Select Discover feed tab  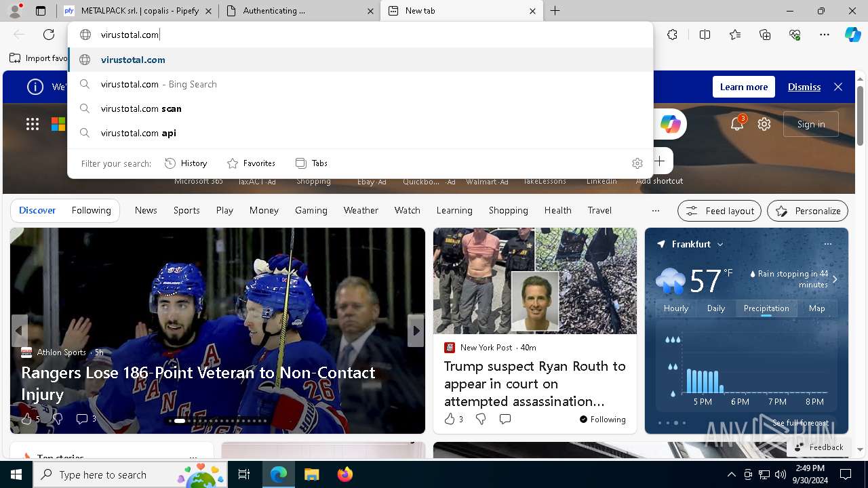tap(37, 210)
